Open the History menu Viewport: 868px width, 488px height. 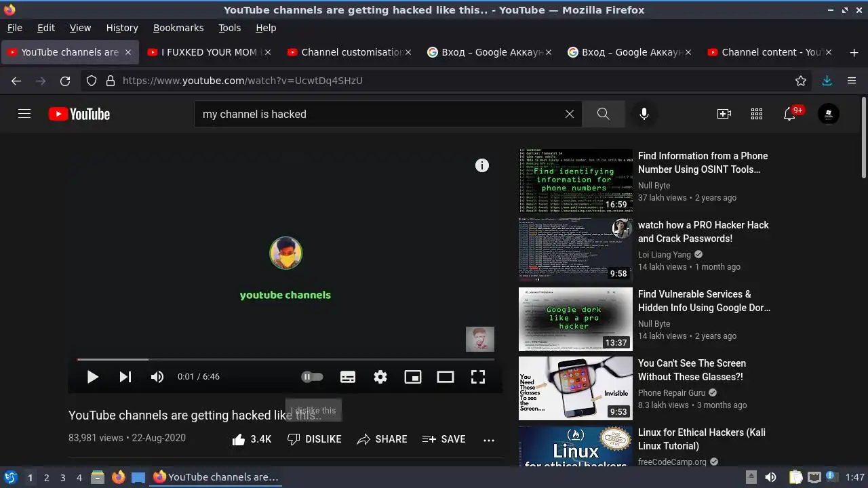pos(122,28)
